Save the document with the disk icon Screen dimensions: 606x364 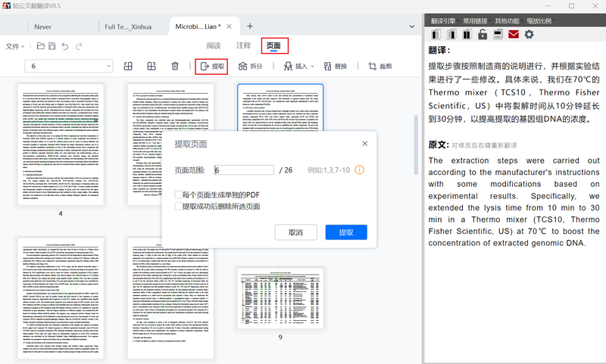pyautogui.click(x=52, y=46)
